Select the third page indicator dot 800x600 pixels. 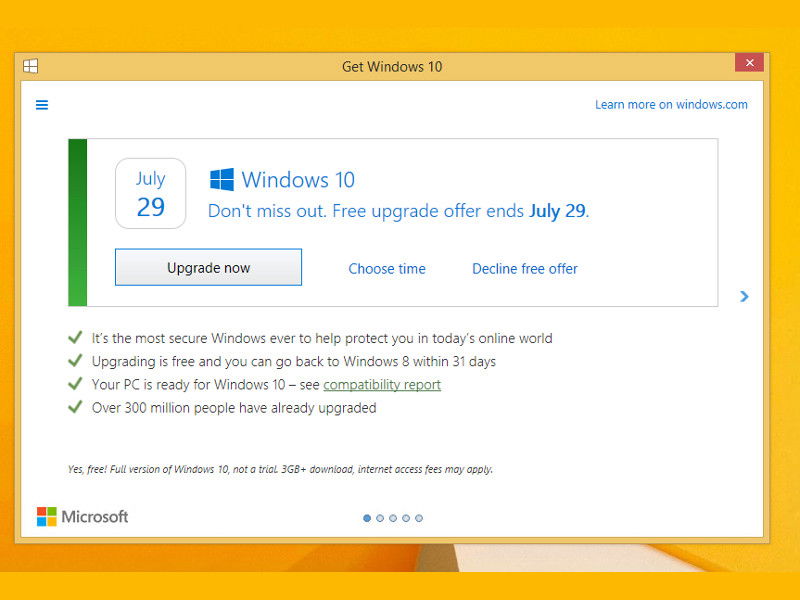(393, 518)
